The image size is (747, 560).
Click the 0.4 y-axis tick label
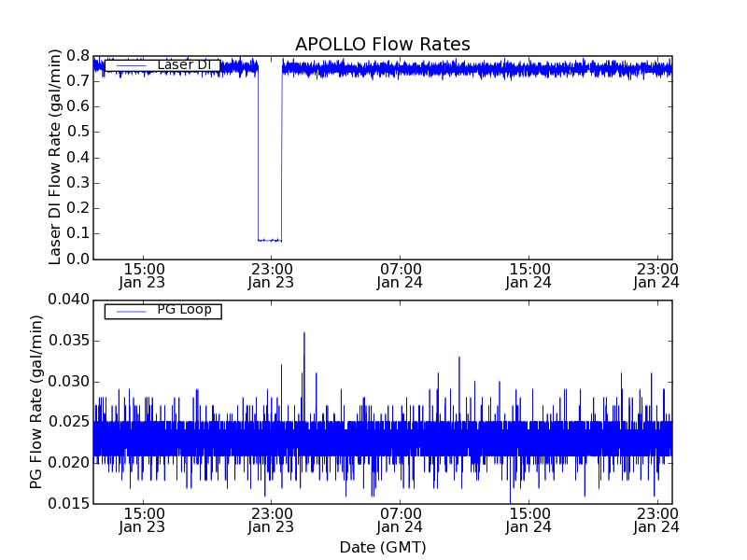78,157
